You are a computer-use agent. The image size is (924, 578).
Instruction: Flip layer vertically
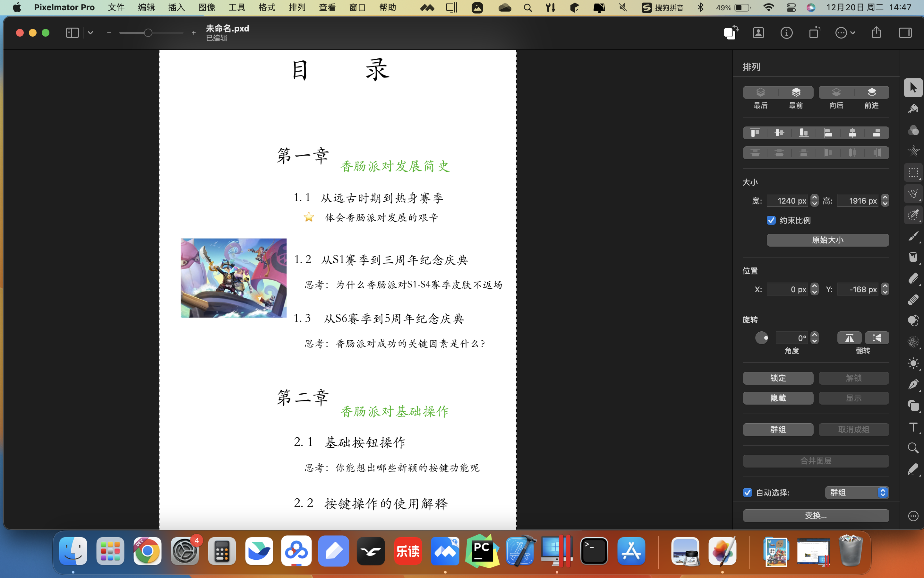pos(877,338)
